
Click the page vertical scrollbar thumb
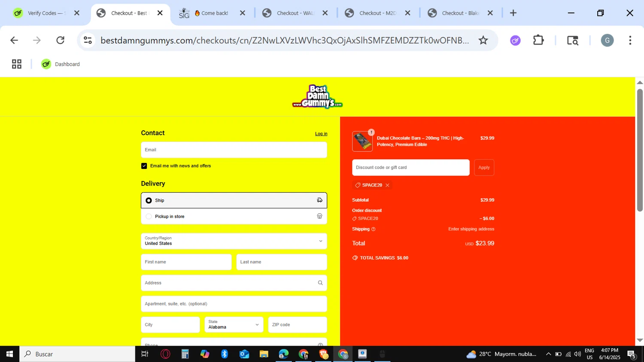tap(640, 150)
